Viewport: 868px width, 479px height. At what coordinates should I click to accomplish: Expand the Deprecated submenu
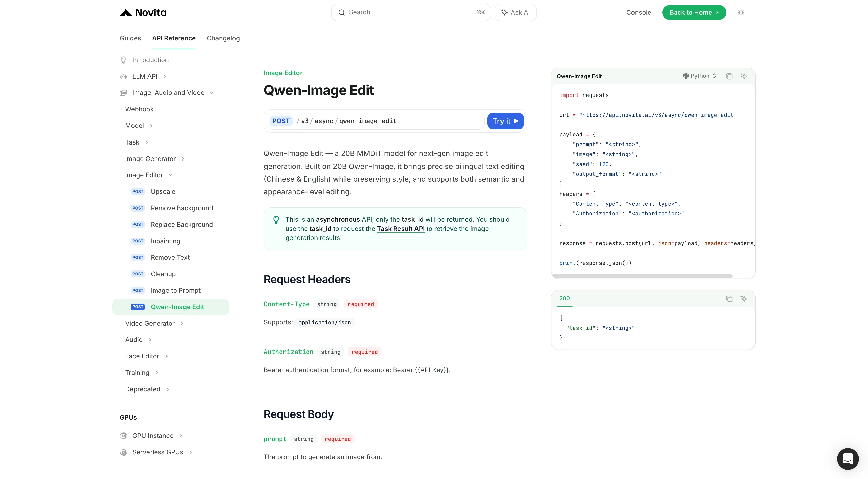point(168,389)
